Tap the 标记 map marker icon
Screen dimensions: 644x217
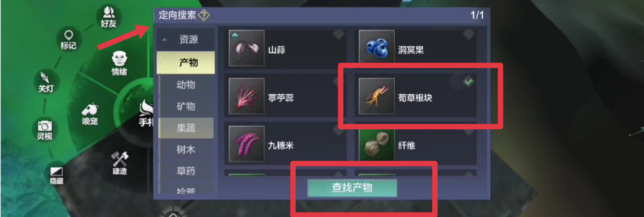[x=69, y=40]
